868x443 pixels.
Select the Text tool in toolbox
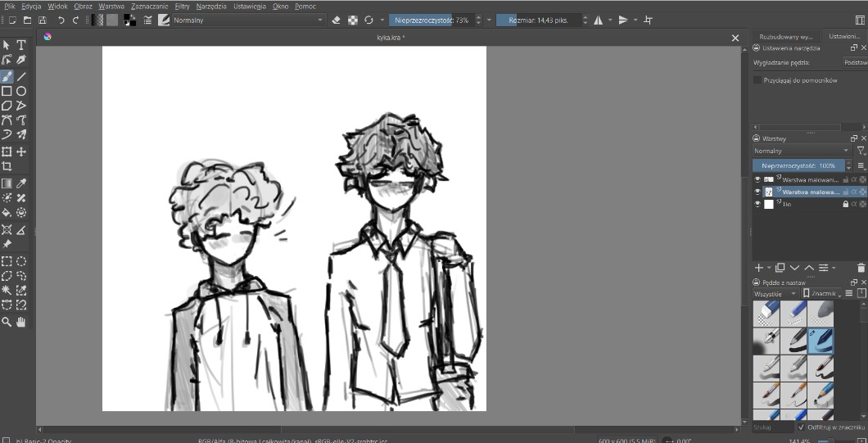[21, 45]
